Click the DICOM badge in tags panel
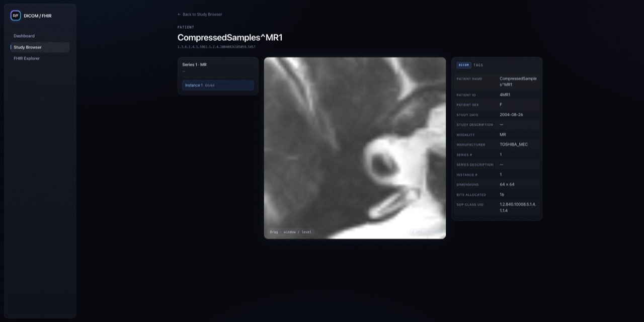This screenshot has height=322, width=644. pos(464,65)
